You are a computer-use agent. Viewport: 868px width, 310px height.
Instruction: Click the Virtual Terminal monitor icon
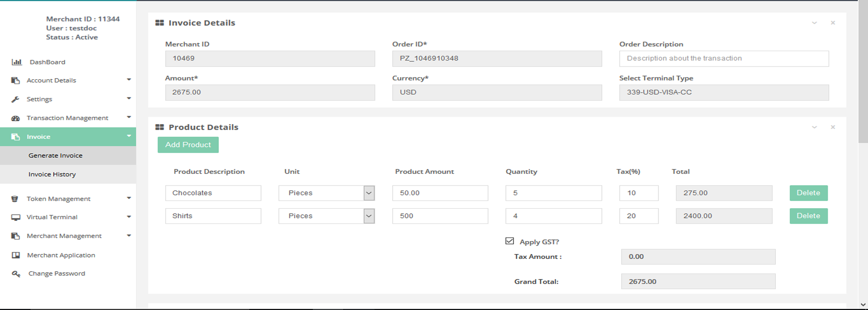[x=15, y=217]
